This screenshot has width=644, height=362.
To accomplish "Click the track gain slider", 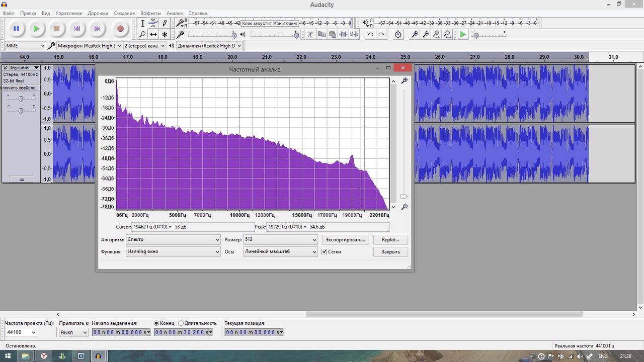I will click(x=21, y=98).
